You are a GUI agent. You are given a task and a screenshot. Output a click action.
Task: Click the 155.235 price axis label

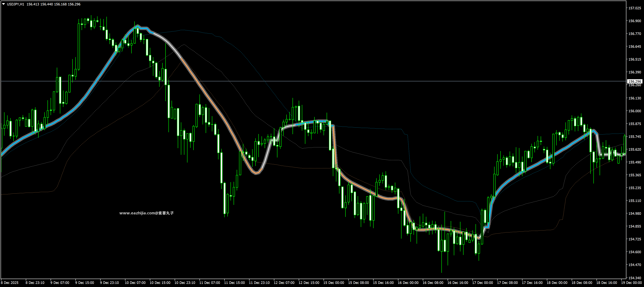(x=635, y=188)
